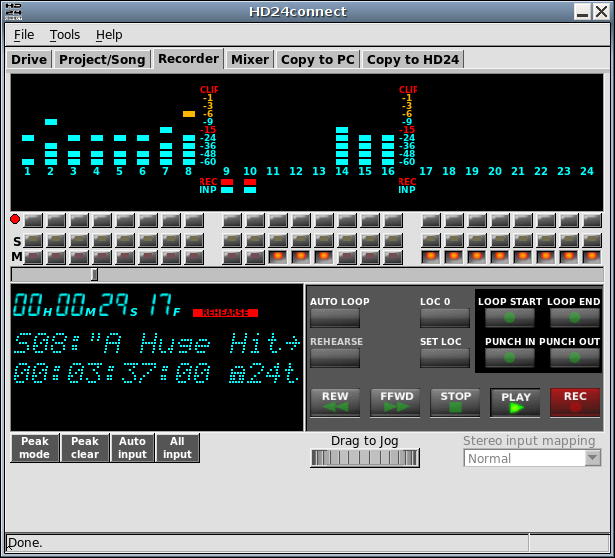The height and width of the screenshot is (558, 615).
Task: Open the File menu
Action: pos(24,34)
